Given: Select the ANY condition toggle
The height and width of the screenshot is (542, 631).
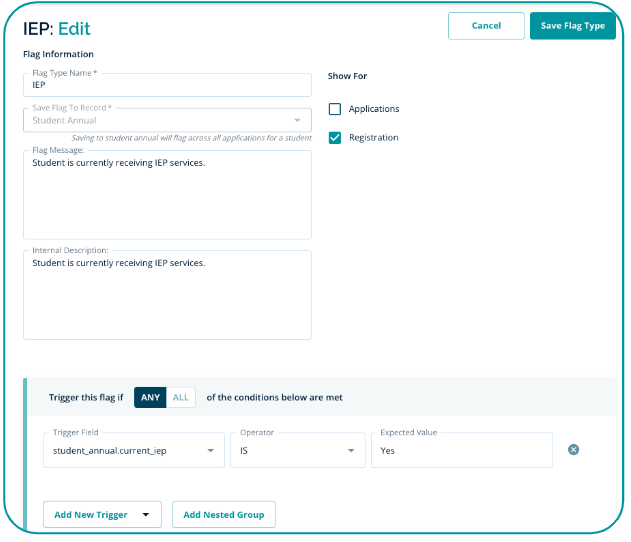Looking at the screenshot, I should (x=150, y=397).
